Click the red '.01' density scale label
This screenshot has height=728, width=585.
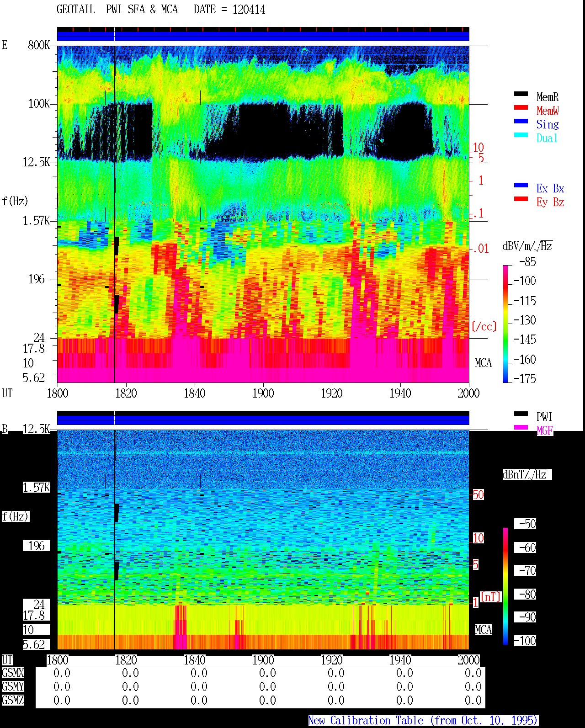pos(481,249)
